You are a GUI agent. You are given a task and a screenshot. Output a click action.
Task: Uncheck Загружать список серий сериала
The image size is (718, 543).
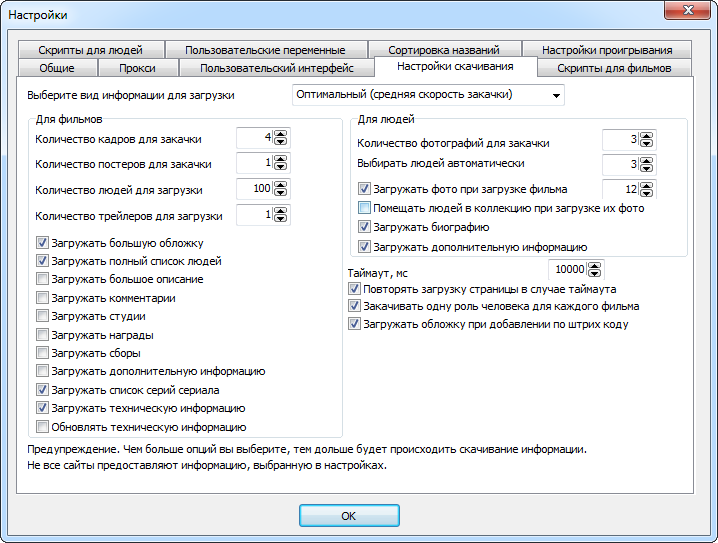pyautogui.click(x=42, y=390)
